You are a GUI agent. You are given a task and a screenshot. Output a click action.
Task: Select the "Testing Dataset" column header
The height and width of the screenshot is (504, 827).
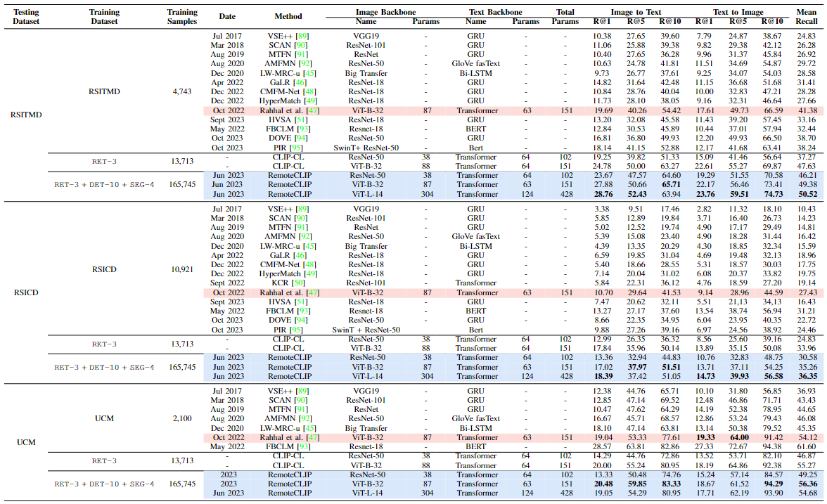click(26, 17)
